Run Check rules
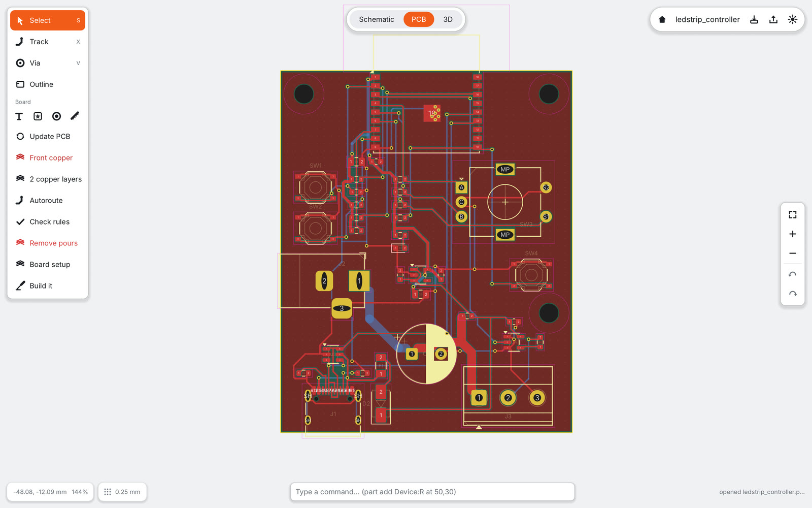The height and width of the screenshot is (508, 812). (x=48, y=221)
